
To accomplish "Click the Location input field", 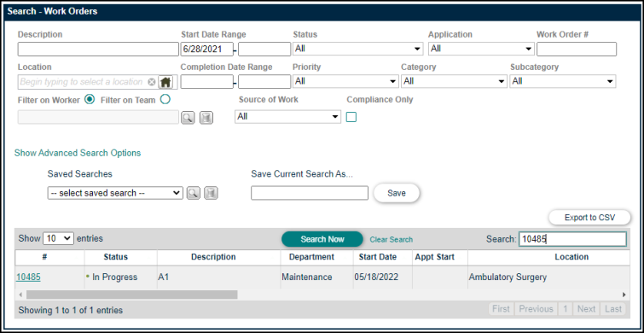I will coord(83,82).
